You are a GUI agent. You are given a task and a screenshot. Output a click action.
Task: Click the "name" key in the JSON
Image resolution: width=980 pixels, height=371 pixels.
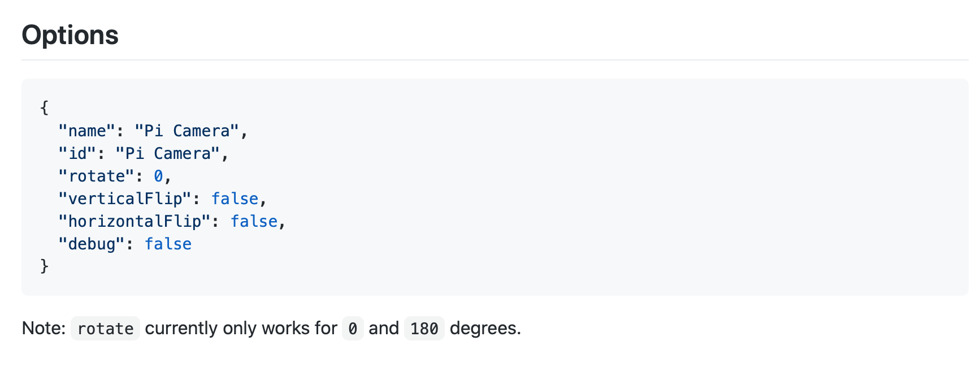[87, 131]
